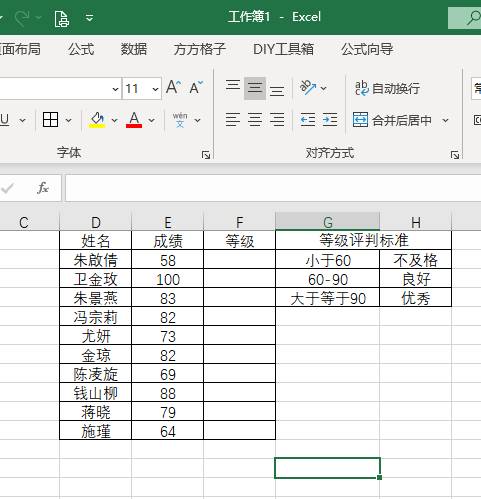Click the Increase Indent icon
481x499 pixels.
pos(330,120)
